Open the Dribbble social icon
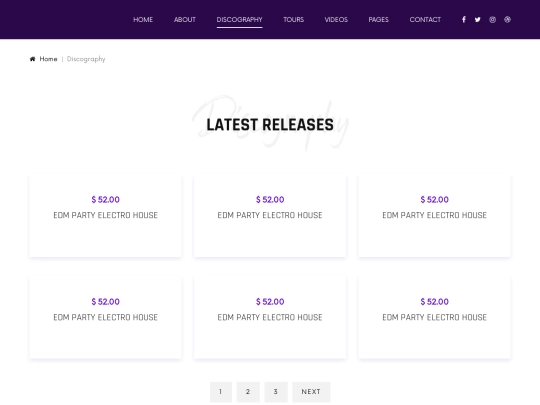Image resolution: width=540 pixels, height=405 pixels. tap(507, 20)
